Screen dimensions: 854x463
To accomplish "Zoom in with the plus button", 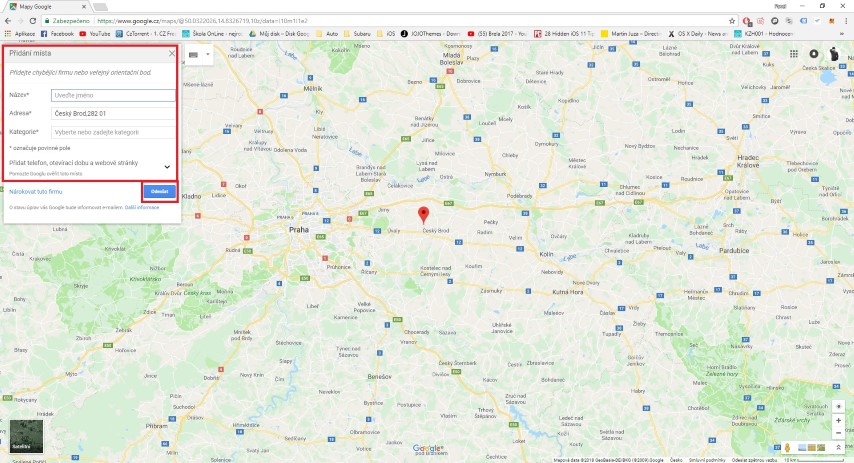I will pos(838,421).
